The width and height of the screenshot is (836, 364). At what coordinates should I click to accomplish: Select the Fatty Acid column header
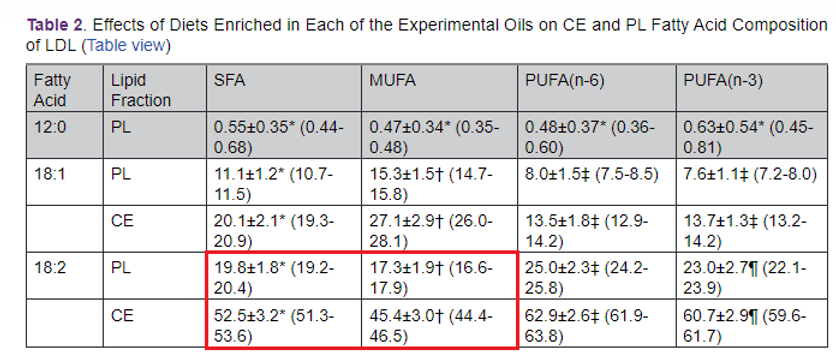[x=65, y=88]
